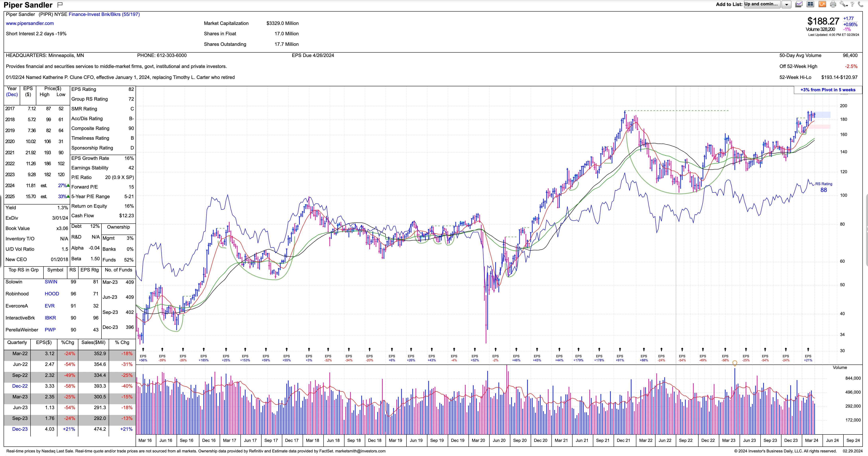Viewport: 868px width, 456px height.
Task: Click the +0.95% price change value
Action: coord(850,25)
